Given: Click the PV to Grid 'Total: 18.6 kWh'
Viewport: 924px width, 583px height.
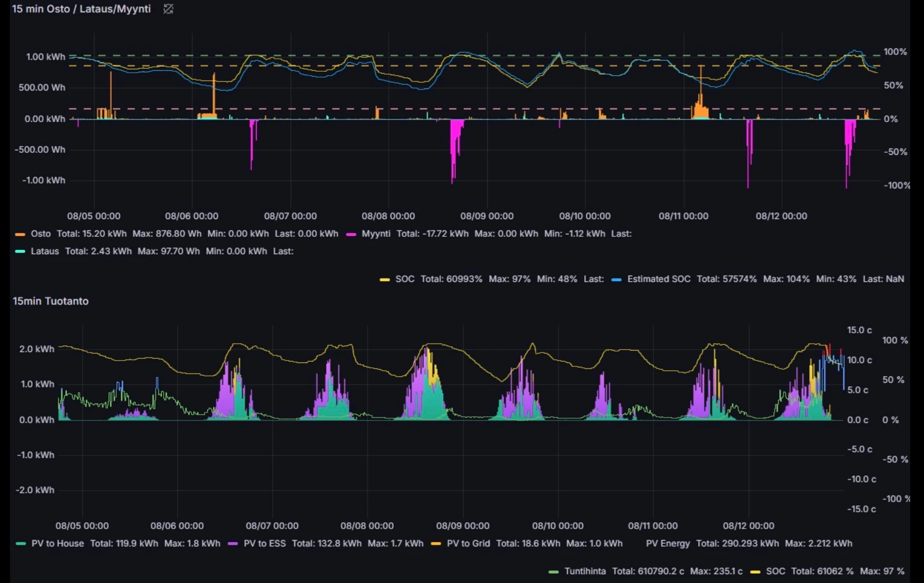Looking at the screenshot, I should pyautogui.click(x=528, y=543).
